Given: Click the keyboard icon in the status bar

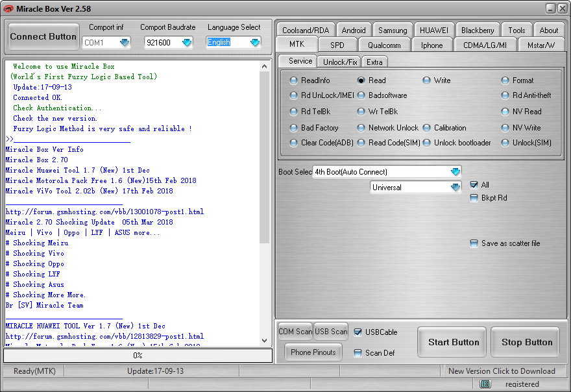Looking at the screenshot, I should tap(485, 384).
